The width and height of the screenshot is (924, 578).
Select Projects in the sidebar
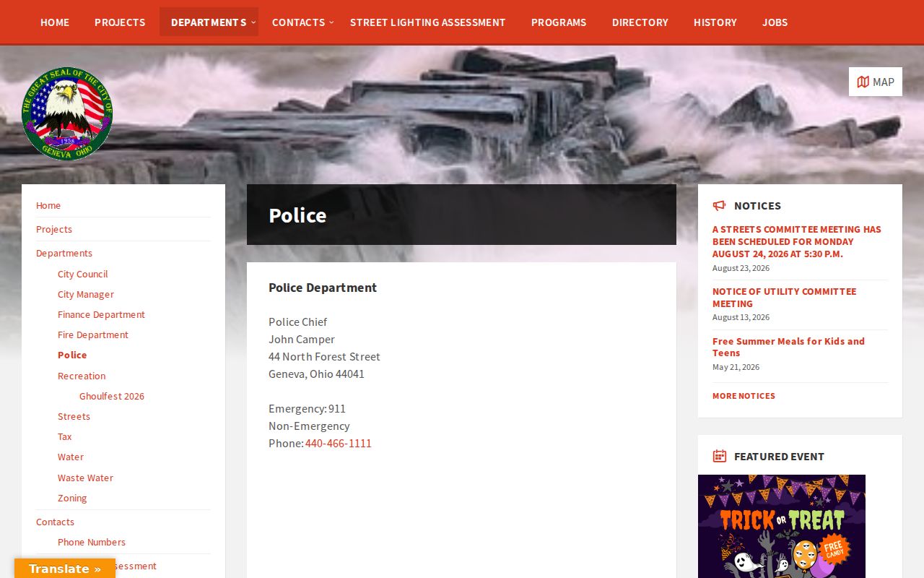[54, 229]
